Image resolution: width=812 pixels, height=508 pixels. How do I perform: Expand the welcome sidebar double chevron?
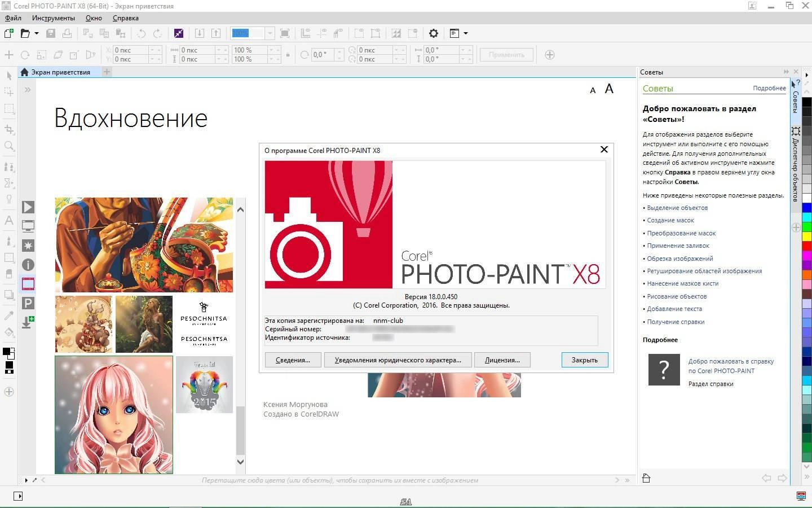pyautogui.click(x=28, y=89)
